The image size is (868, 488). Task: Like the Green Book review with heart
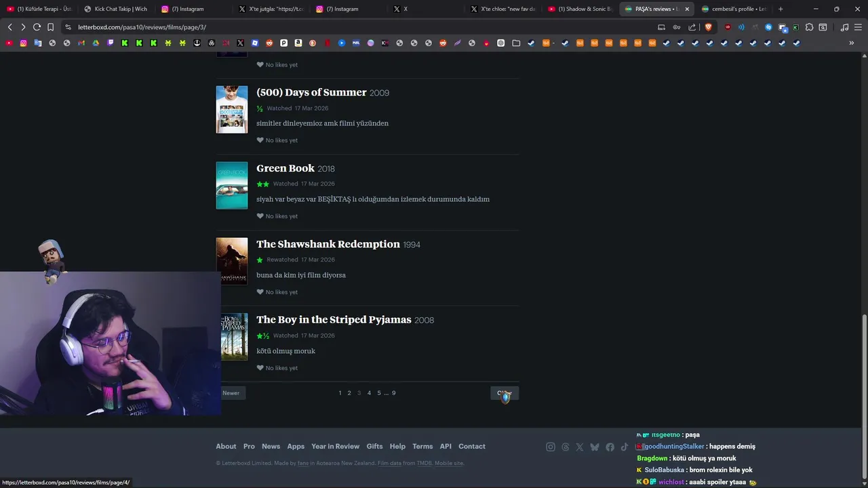coord(260,216)
